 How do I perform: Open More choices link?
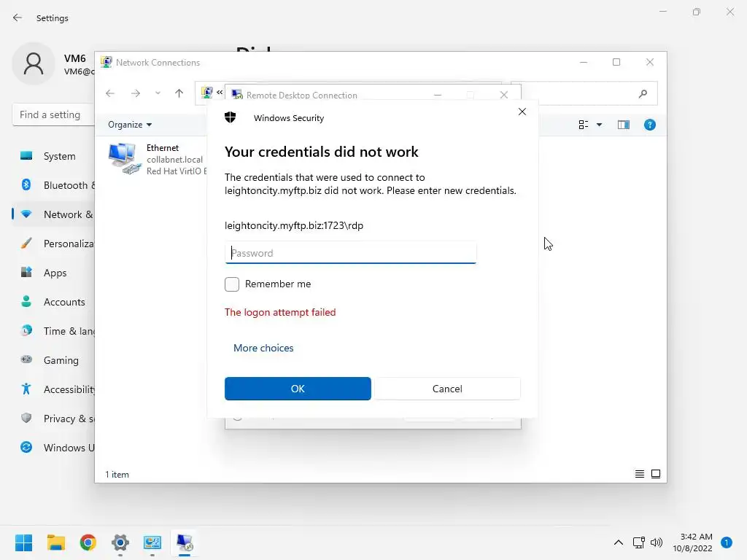[263, 348]
